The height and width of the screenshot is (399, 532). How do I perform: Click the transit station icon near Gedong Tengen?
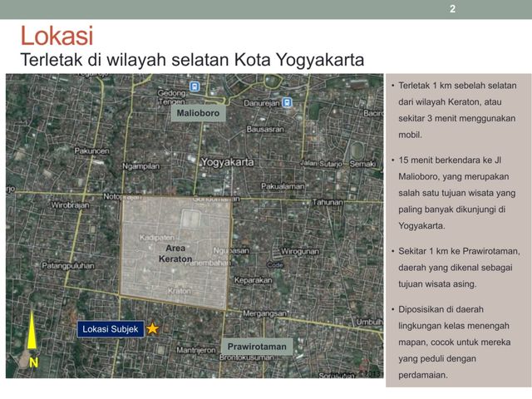[x=195, y=86]
